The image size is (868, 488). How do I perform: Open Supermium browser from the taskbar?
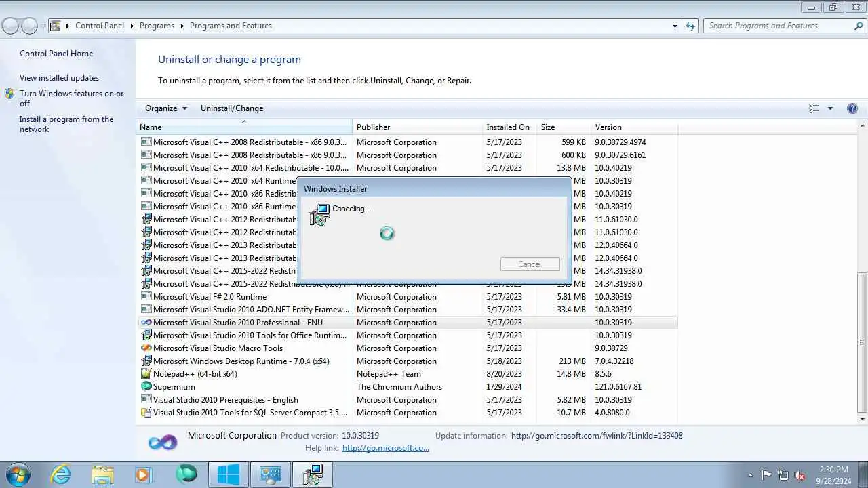[186, 474]
